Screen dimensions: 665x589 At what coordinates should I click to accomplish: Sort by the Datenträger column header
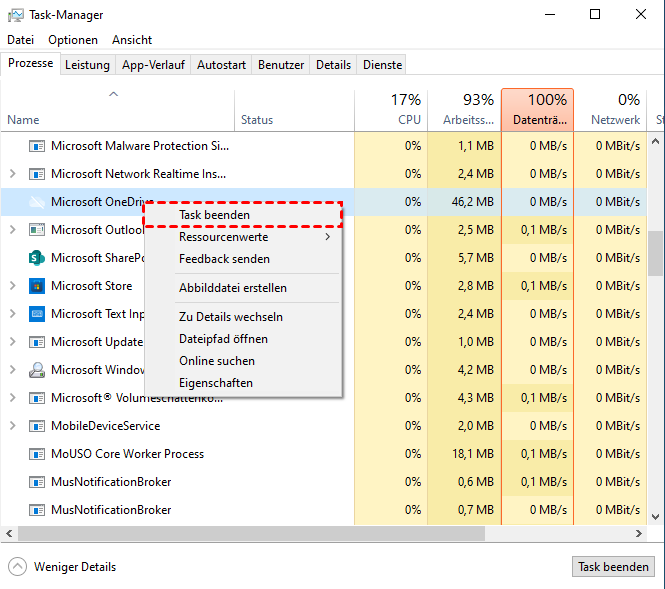pyautogui.click(x=537, y=109)
